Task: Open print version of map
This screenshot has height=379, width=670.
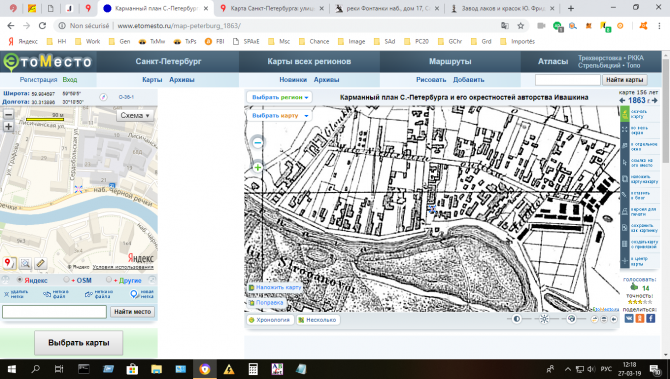Action: (x=639, y=212)
